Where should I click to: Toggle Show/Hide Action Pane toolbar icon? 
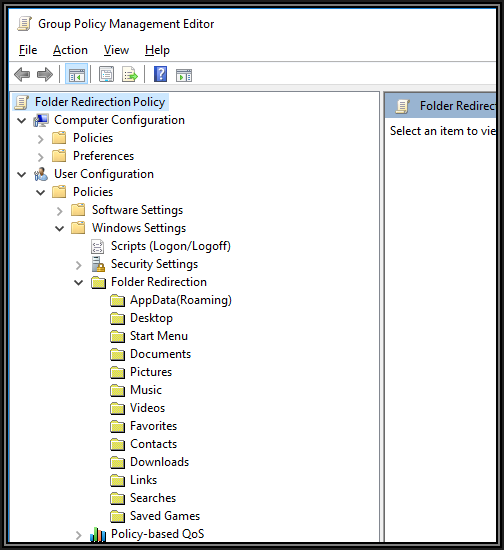click(184, 75)
